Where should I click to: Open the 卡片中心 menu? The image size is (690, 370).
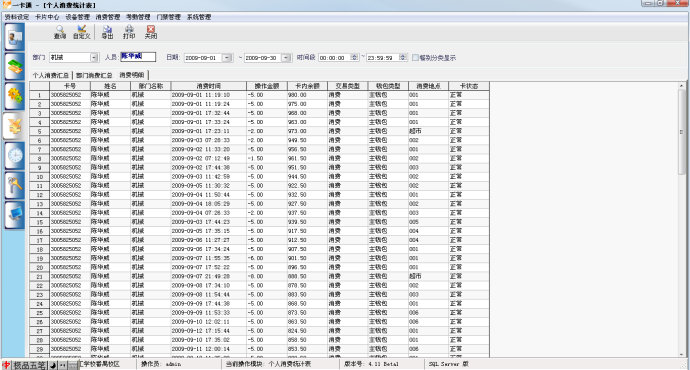click(x=47, y=17)
